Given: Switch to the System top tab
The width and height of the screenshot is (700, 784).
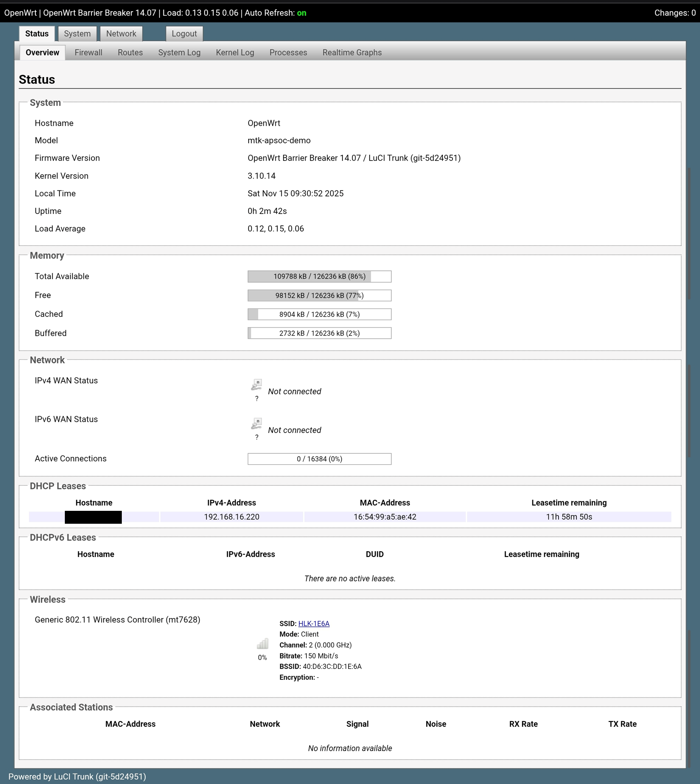Looking at the screenshot, I should [x=77, y=34].
